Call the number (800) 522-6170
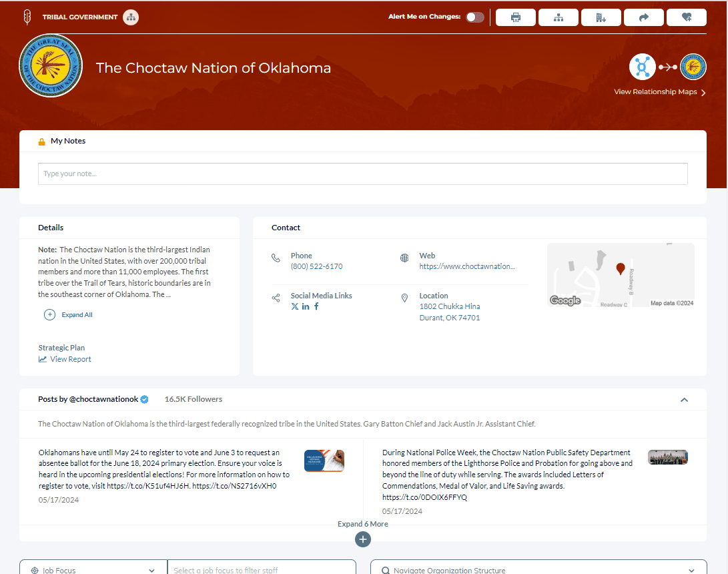The image size is (728, 574). [317, 266]
